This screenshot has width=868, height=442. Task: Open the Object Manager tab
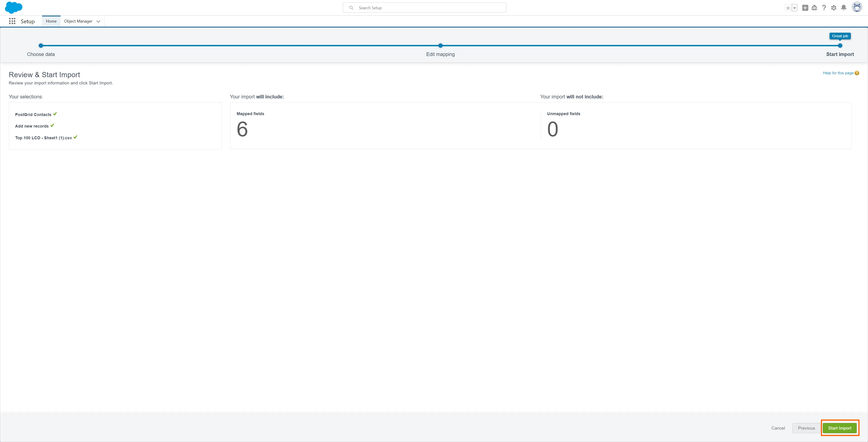(78, 21)
